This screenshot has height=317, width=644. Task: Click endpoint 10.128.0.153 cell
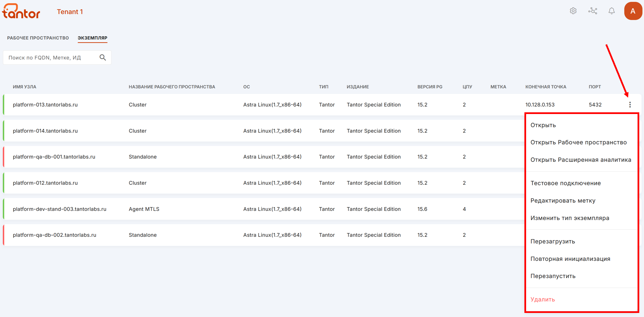tap(540, 105)
